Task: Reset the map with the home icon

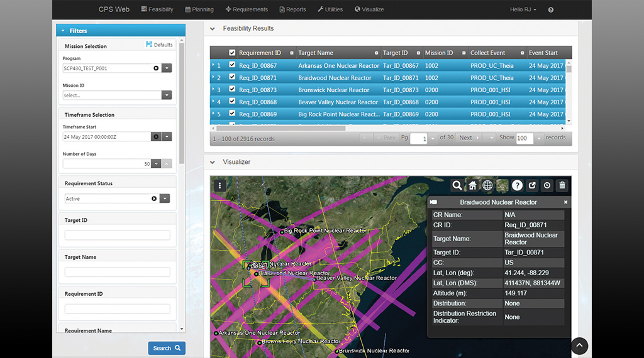Action: click(x=472, y=185)
